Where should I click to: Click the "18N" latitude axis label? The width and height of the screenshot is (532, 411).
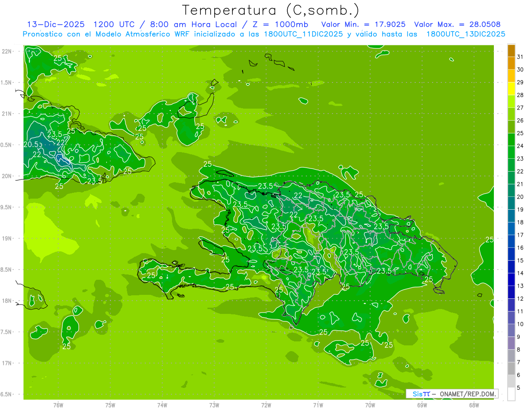7,301
